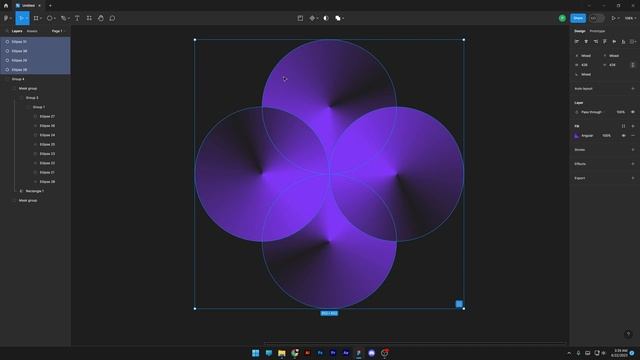Select the Ellipse 27 layer
This screenshot has height=360, width=640.
[35, 116]
